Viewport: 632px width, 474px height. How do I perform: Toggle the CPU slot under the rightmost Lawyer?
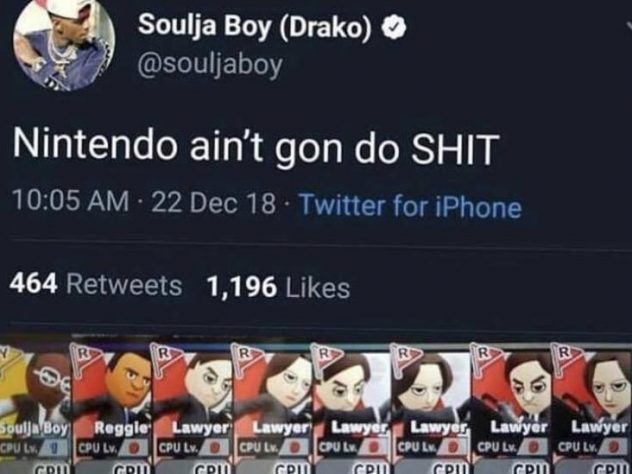coord(592,467)
